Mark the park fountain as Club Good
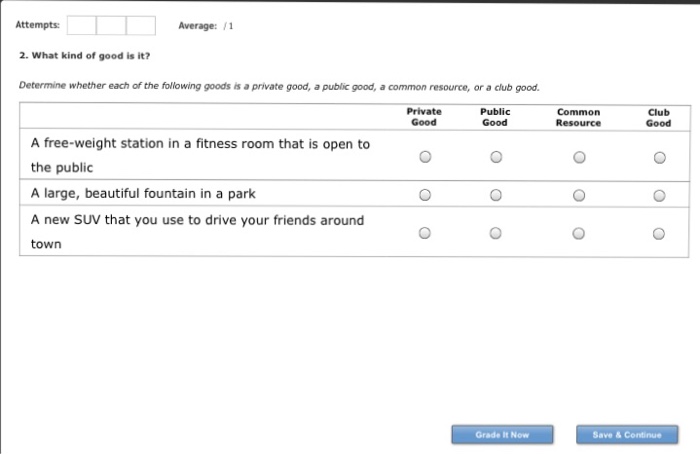700x454 pixels. pos(658,195)
